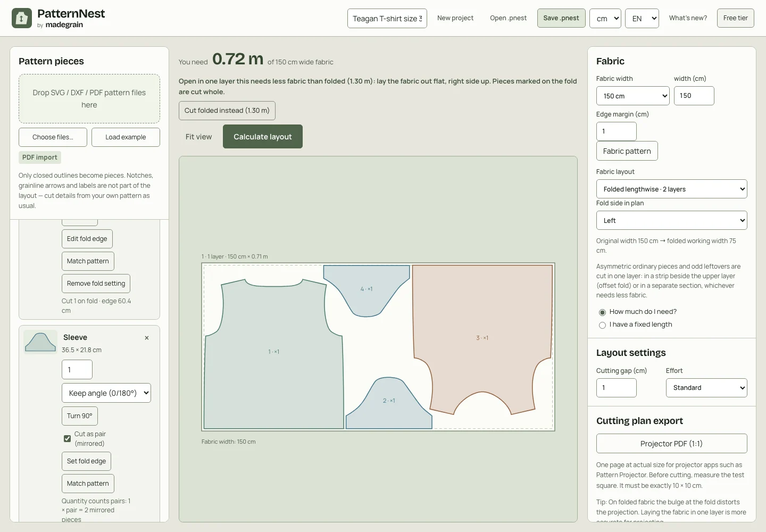Open the Fabric pattern button
The width and height of the screenshot is (766, 532).
click(627, 151)
